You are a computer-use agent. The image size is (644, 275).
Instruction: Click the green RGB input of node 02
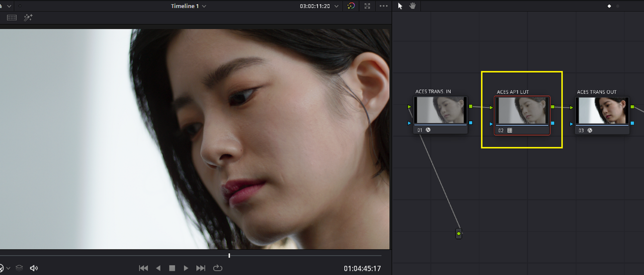492,107
